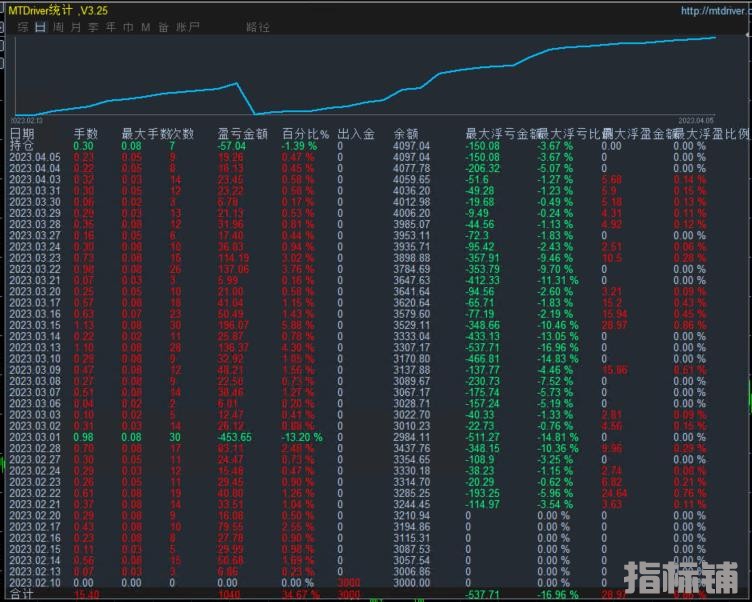
Task: Click the MTDriver统计 V3.25 title
Action: coord(58,10)
